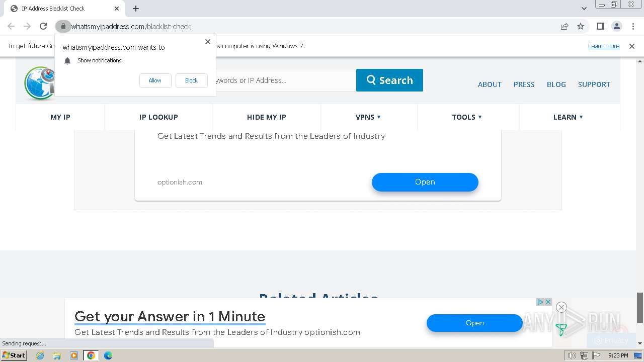Select the HIDE MY IP menu item

[x=267, y=117]
